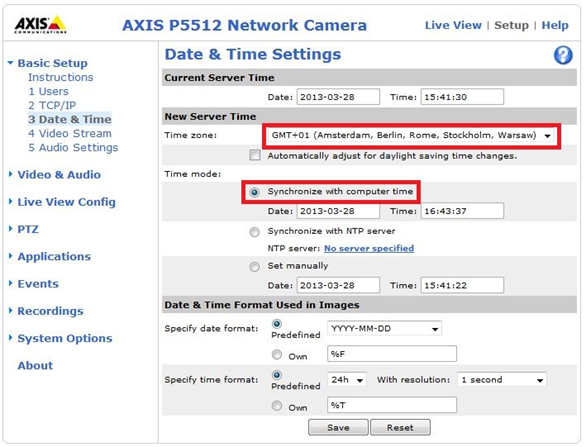Go to Live View in top navigation
586x447 pixels.
[x=453, y=25]
